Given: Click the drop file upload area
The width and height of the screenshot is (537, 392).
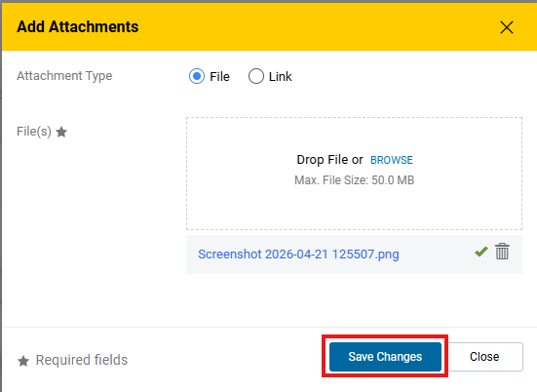Looking at the screenshot, I should tap(354, 174).
